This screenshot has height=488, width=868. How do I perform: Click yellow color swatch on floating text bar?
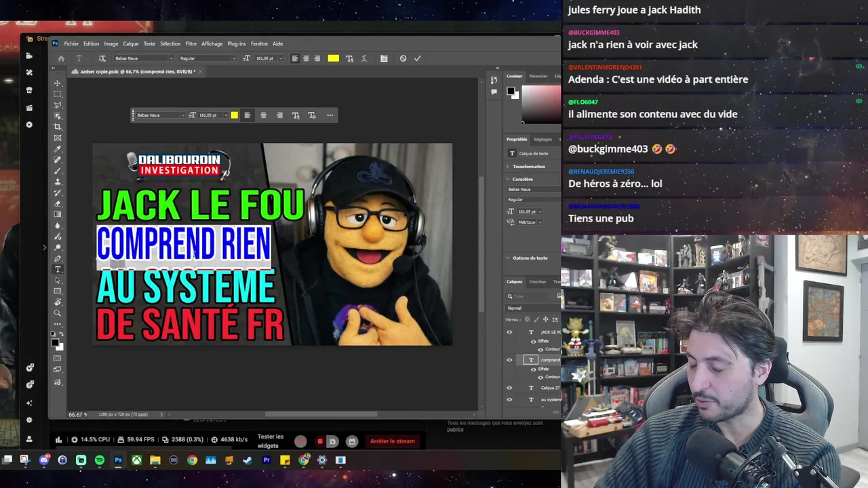tap(235, 115)
